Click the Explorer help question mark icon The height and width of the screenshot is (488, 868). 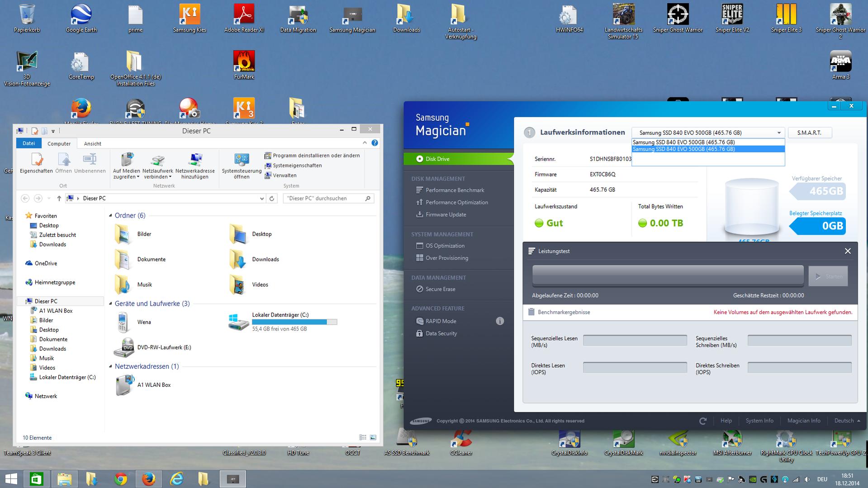(375, 143)
